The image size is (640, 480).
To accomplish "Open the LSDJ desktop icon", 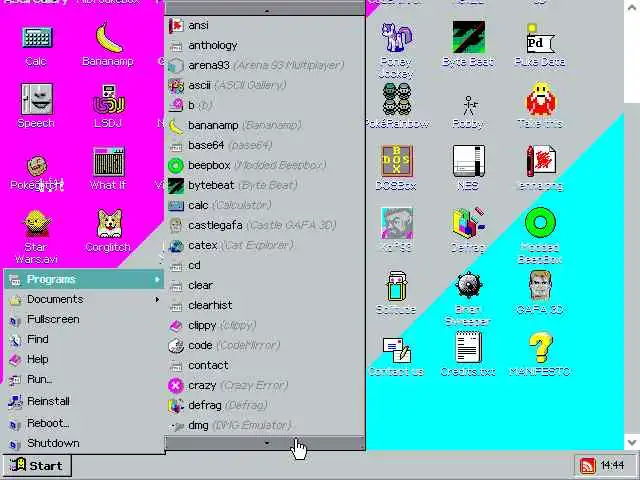I will [108, 106].
